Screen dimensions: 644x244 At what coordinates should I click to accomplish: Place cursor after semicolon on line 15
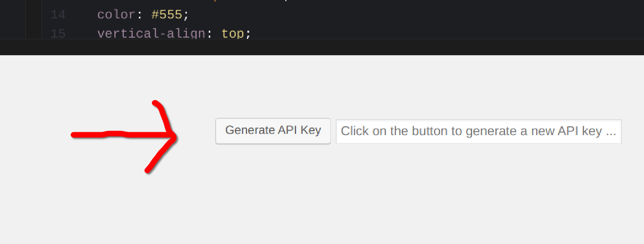251,33
